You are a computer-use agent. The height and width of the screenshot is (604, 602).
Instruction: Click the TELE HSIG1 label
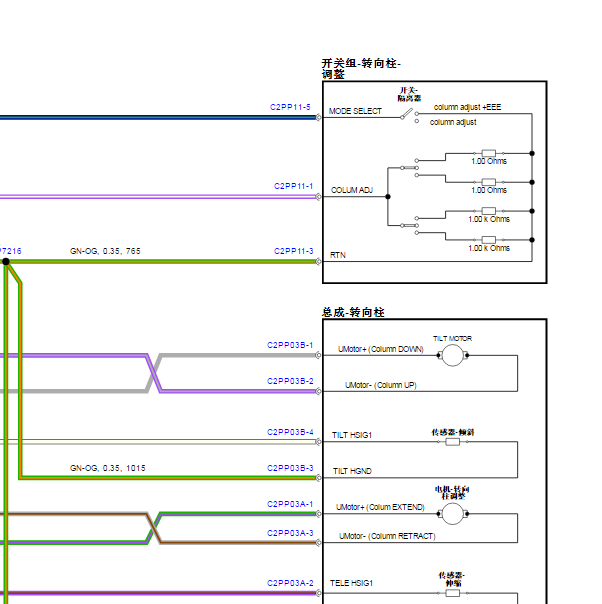tap(351, 583)
